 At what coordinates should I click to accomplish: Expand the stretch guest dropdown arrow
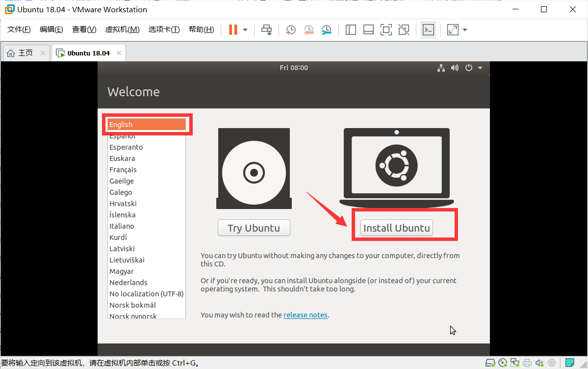point(465,29)
